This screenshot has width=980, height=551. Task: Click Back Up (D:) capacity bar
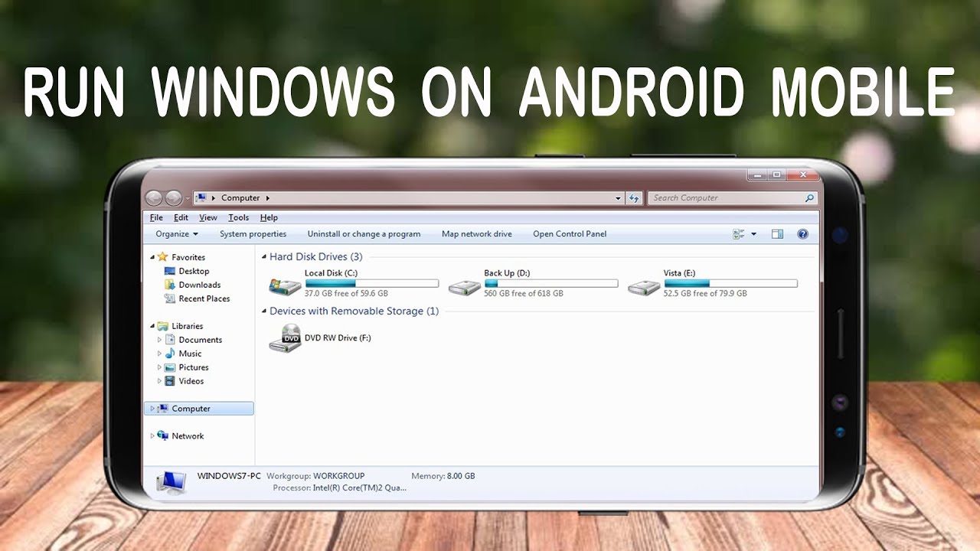[551, 283]
